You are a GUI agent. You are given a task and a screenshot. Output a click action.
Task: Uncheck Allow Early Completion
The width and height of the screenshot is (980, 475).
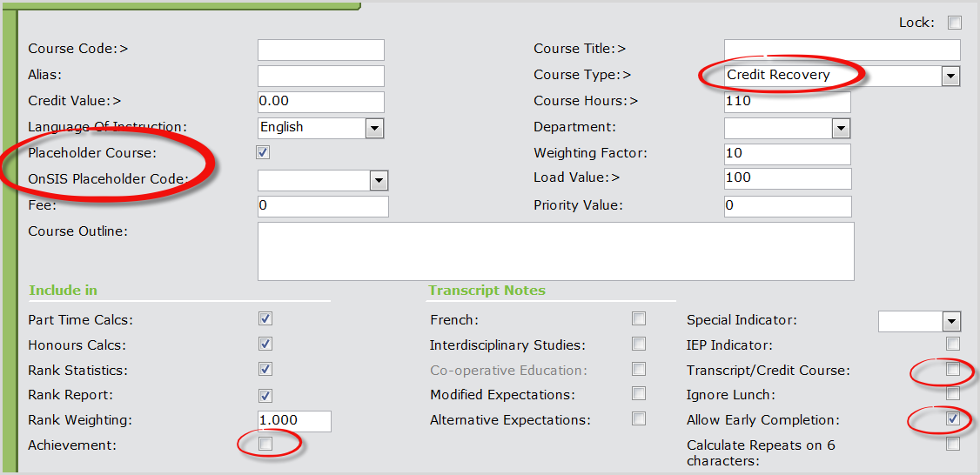click(x=953, y=419)
